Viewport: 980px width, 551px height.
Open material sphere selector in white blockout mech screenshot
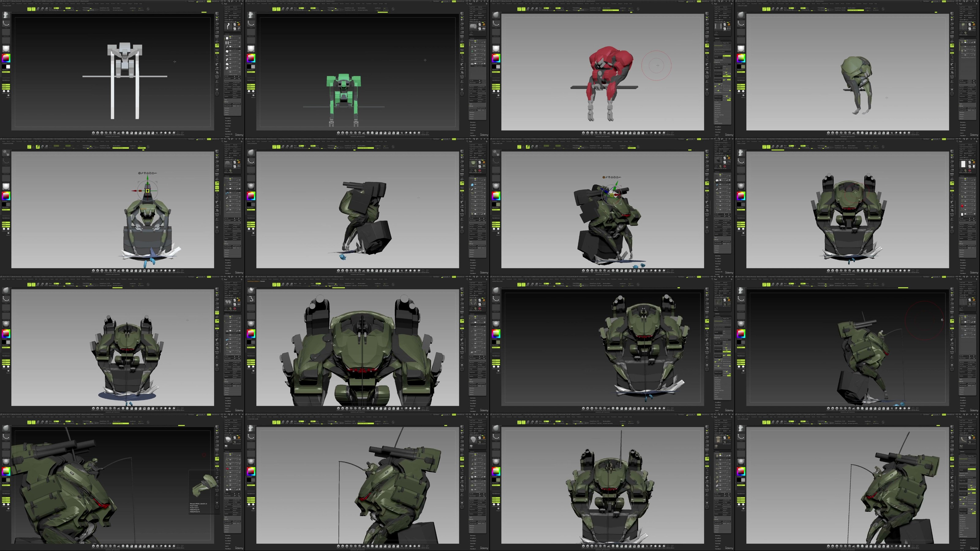(6, 49)
